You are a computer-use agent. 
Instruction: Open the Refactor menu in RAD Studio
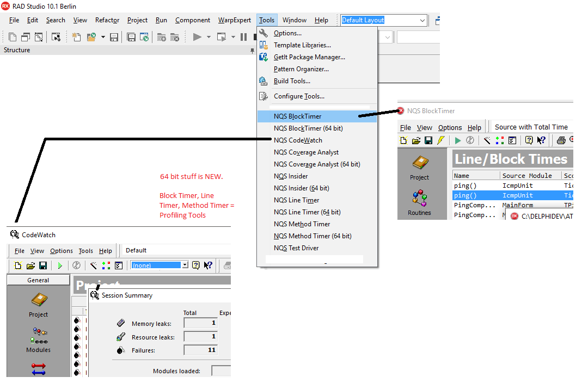click(107, 20)
